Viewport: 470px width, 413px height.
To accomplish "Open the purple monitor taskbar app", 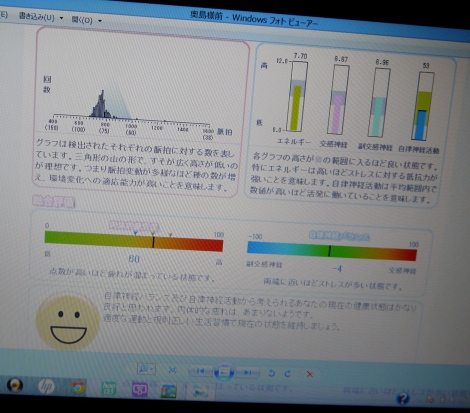I will pos(139,390).
